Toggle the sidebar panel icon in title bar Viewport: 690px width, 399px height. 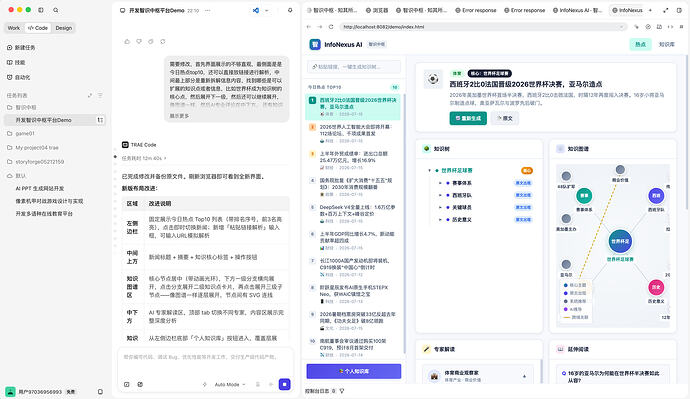41,10
